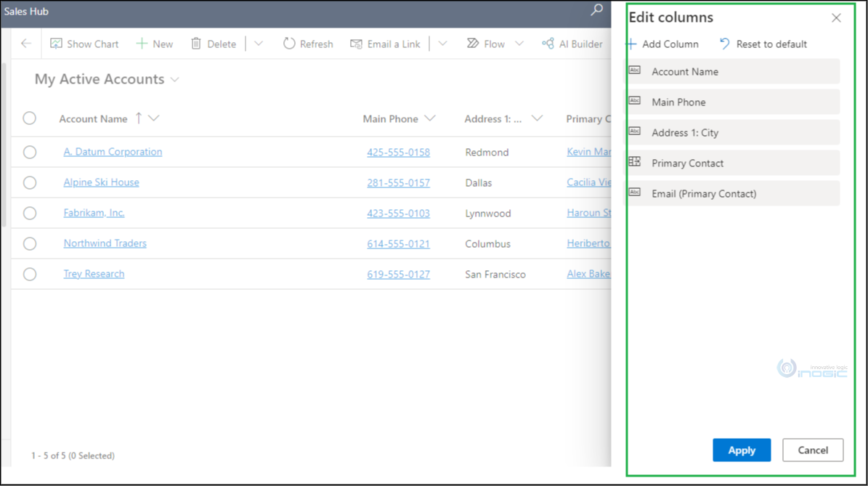Image resolution: width=868 pixels, height=486 pixels.
Task: Click the Apply button
Action: click(741, 450)
